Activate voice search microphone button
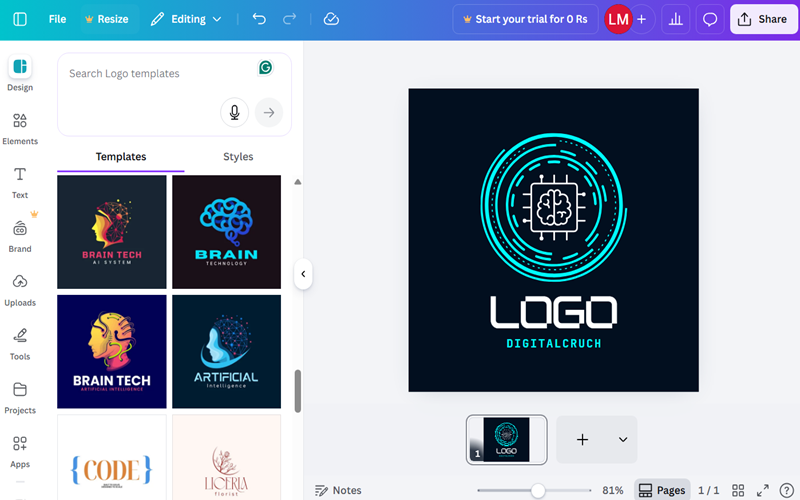800x500 pixels. coord(234,112)
